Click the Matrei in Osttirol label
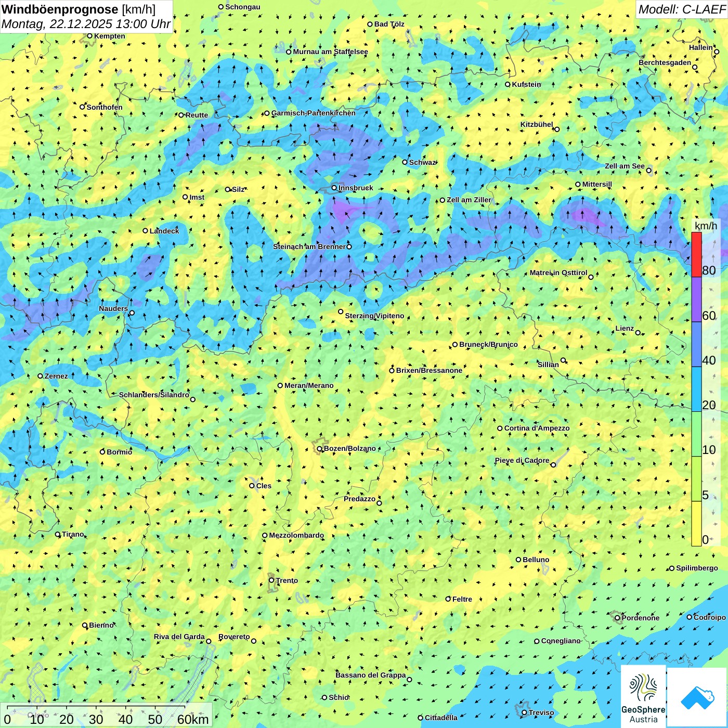728x728 pixels. pyautogui.click(x=558, y=272)
